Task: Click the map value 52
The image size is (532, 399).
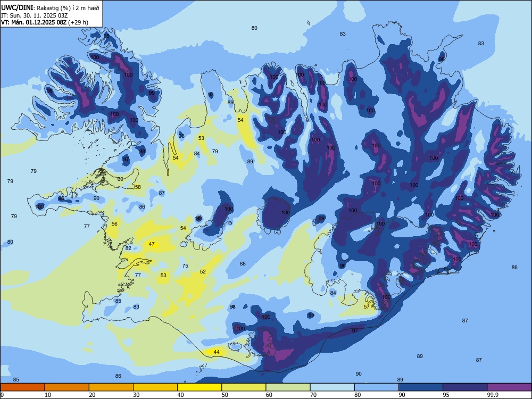Action: tap(203, 271)
